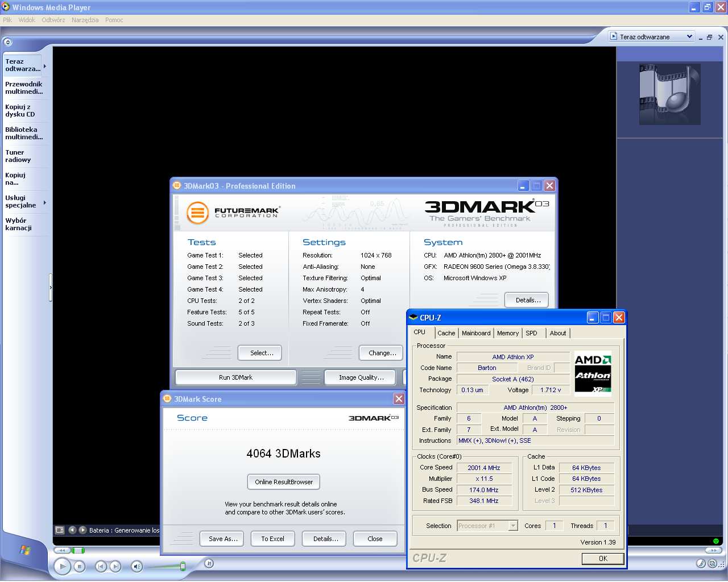Open the Narzędzia menu
The image size is (728, 582).
coord(85,20)
